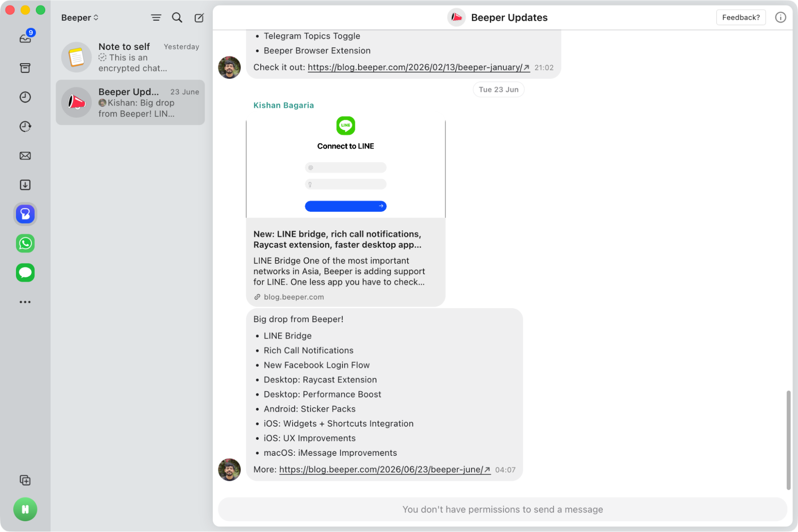798x532 pixels.
Task: Open the clock-with-arrow icon in sidebar
Action: 25,127
